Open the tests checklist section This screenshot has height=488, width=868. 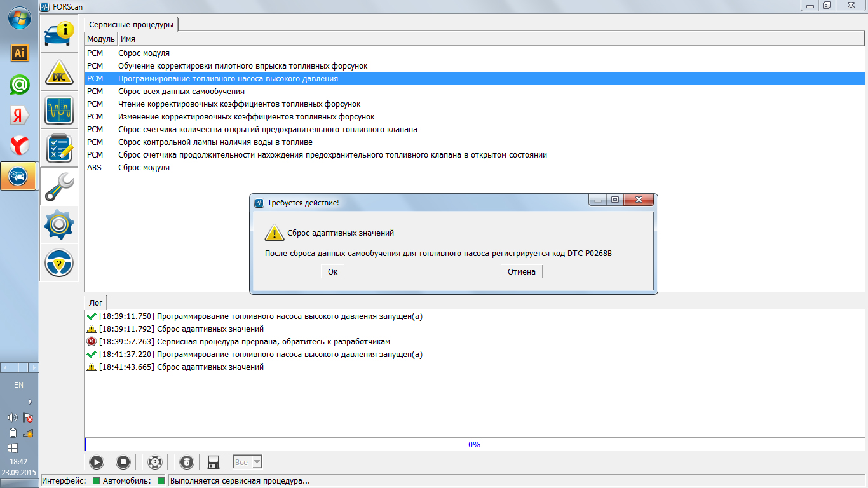(59, 148)
